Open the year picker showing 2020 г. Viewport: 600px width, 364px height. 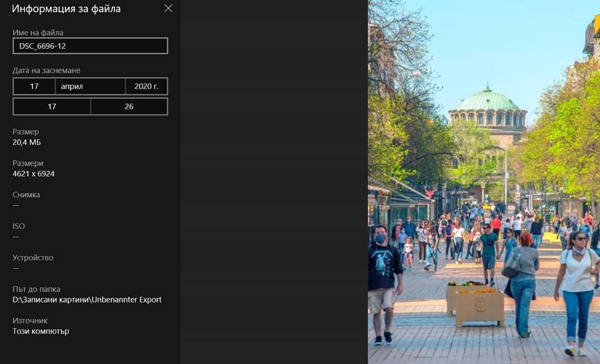click(x=147, y=87)
